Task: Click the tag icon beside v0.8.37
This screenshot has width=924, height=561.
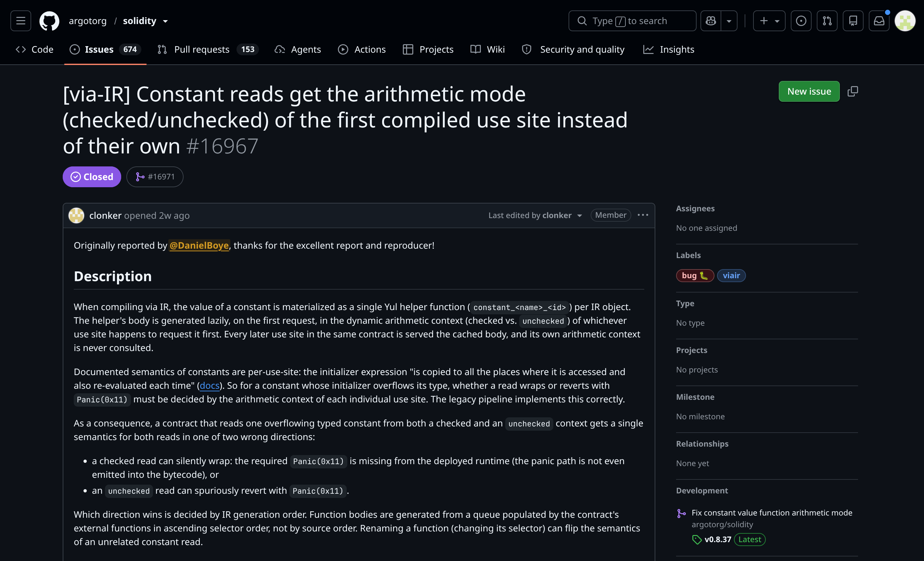Action: pos(697,540)
